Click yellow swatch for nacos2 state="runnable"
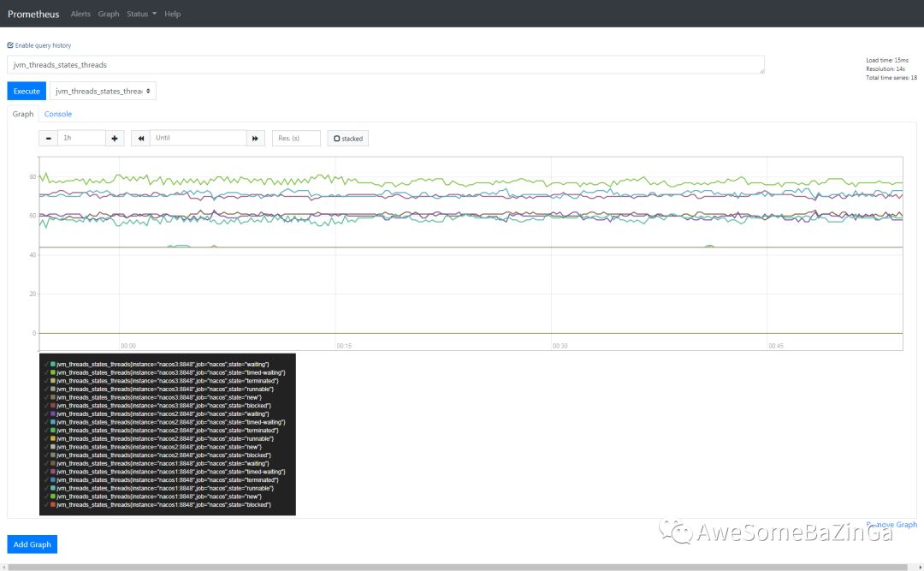This screenshot has height=571, width=924. 53,439
